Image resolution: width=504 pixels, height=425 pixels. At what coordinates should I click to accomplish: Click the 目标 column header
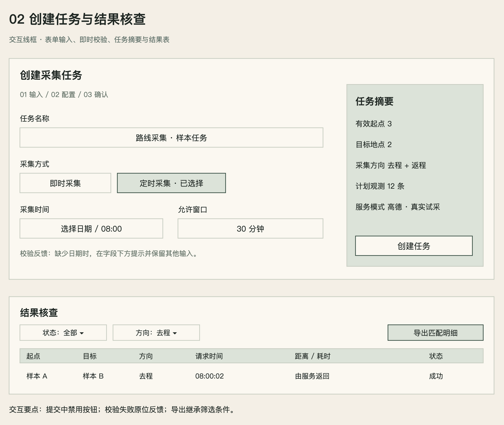89,356
